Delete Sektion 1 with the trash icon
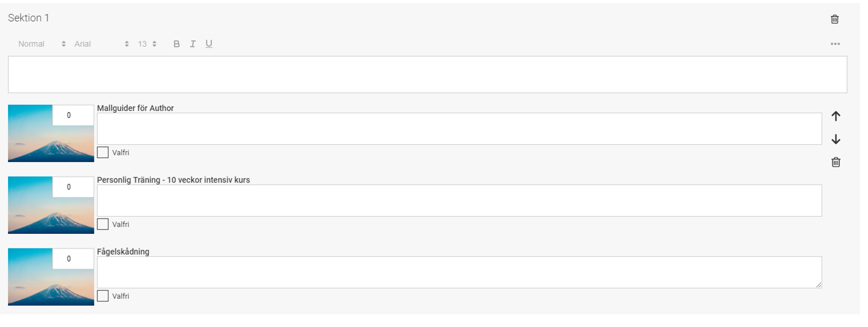Viewport: 868px width, 327px height. 834,19
